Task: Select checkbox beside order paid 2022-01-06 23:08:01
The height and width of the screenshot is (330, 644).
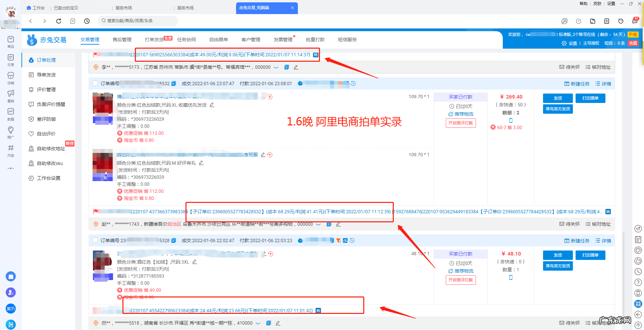Action: 95,84
